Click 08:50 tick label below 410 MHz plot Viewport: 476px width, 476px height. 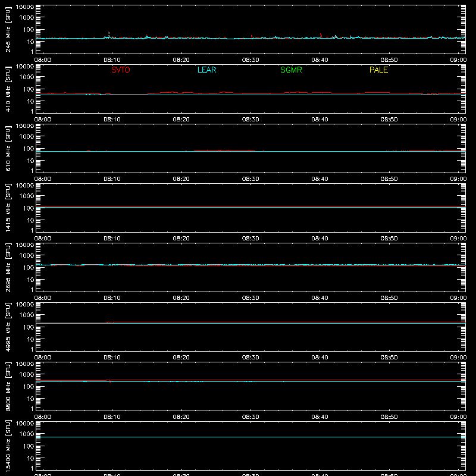click(x=389, y=120)
